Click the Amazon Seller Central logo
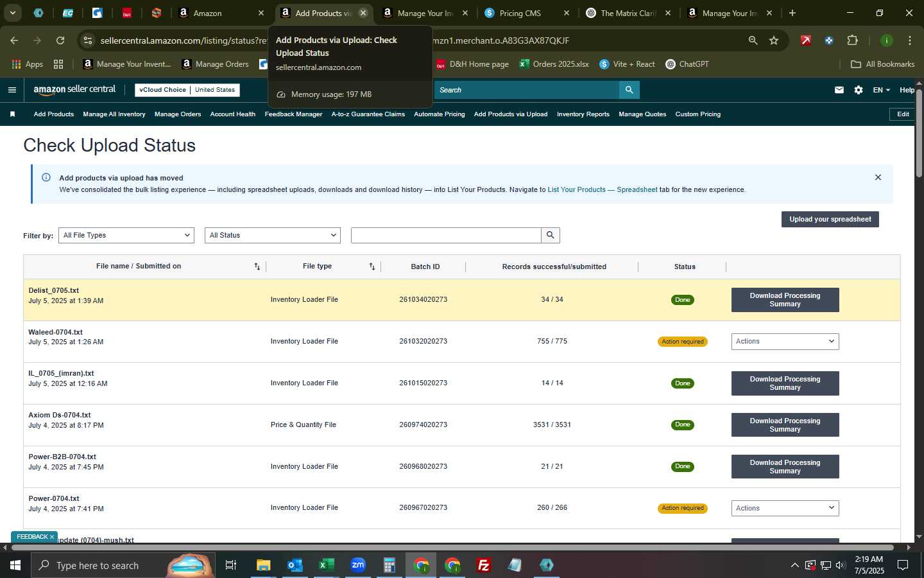This screenshot has height=578, width=924. click(x=74, y=90)
